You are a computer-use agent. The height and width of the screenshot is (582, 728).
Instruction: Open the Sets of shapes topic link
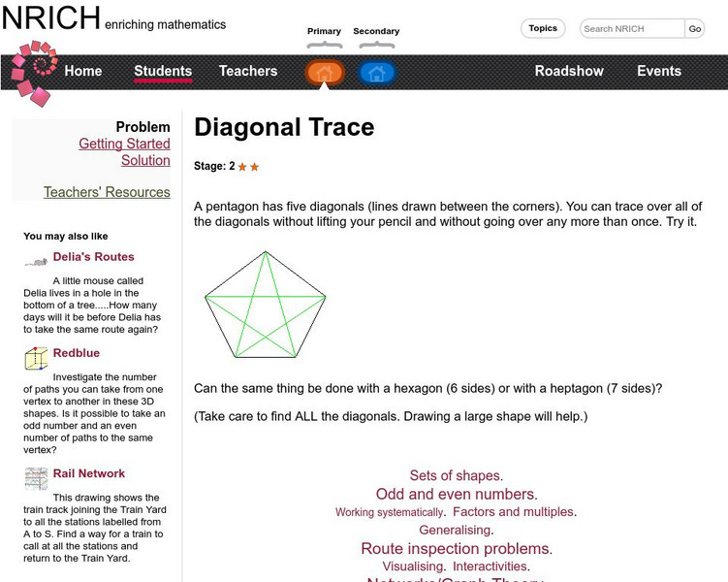[457, 475]
